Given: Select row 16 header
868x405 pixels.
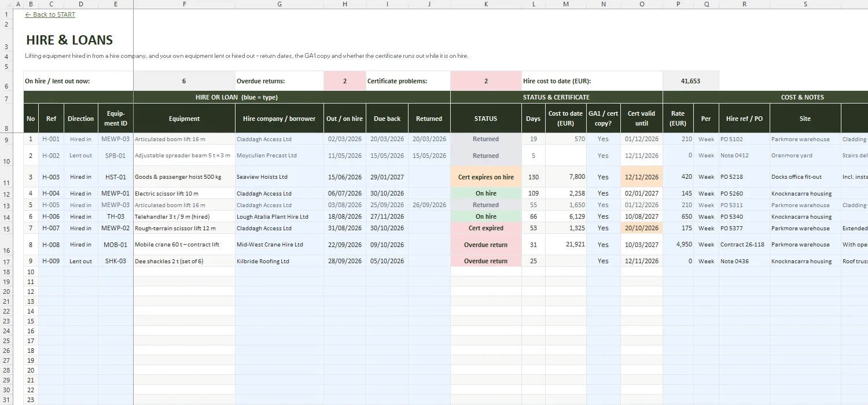Looking at the screenshot, I should (x=6, y=245).
